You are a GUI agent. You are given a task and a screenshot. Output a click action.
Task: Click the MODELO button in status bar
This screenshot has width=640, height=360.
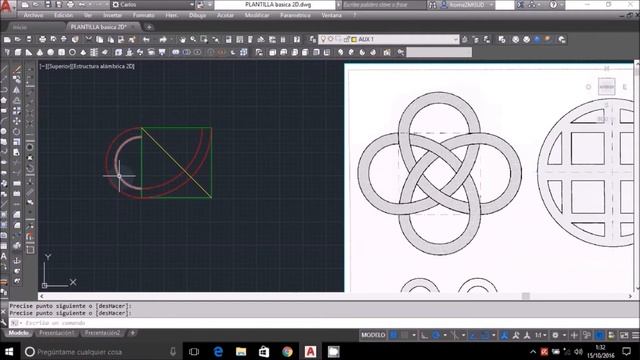tap(373, 335)
